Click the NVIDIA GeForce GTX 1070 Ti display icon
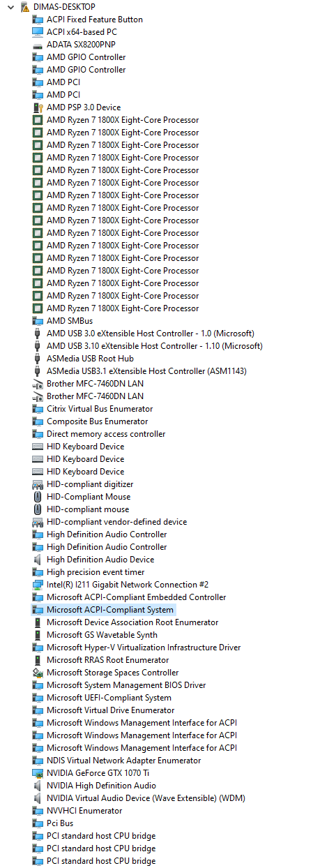336x868 pixels. [38, 773]
